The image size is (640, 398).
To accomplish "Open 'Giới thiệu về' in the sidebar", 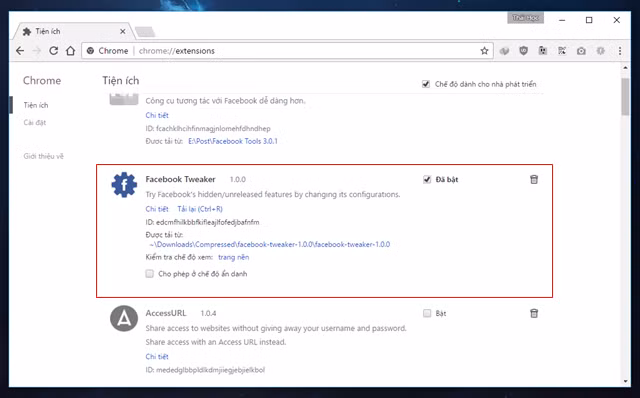I will pyautogui.click(x=44, y=156).
